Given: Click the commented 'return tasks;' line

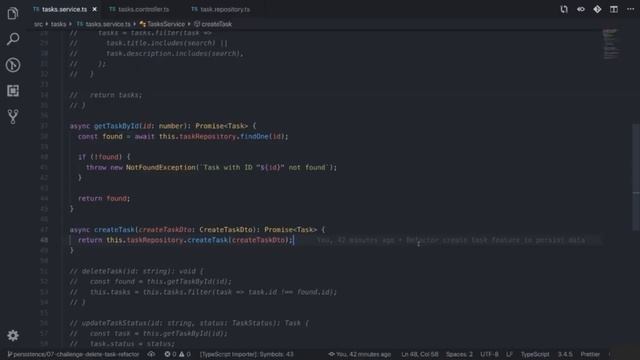Looking at the screenshot, I should [x=106, y=95].
